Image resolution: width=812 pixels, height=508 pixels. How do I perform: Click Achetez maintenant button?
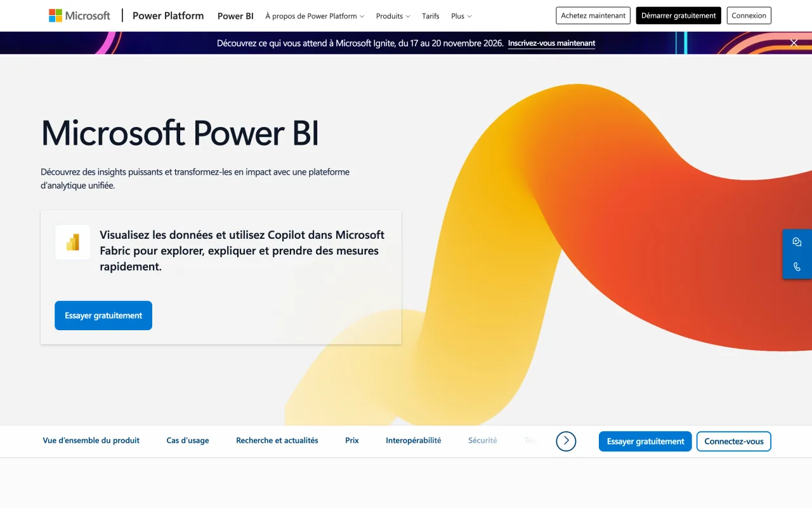tap(593, 16)
